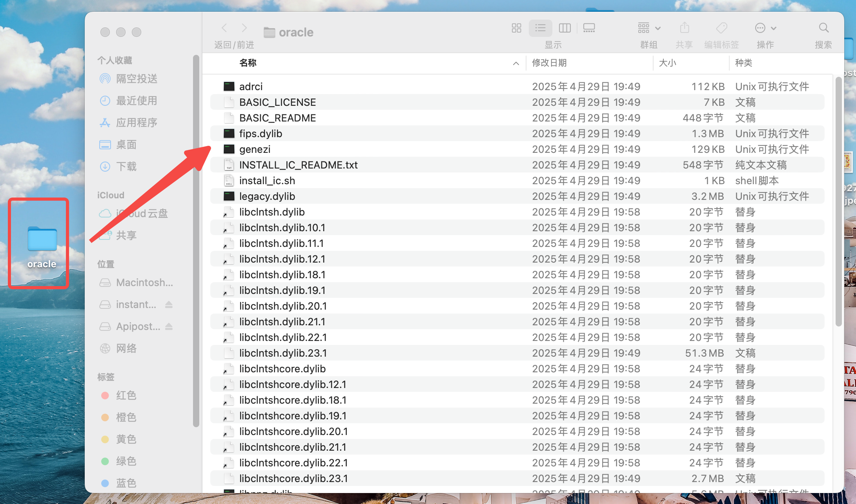Click the oracle folder icon in title bar

point(269,32)
